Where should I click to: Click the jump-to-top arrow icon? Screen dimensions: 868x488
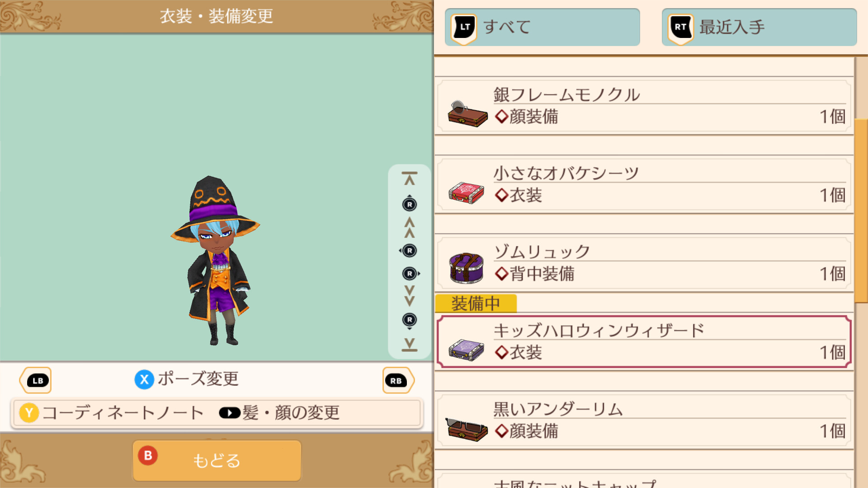coord(410,178)
